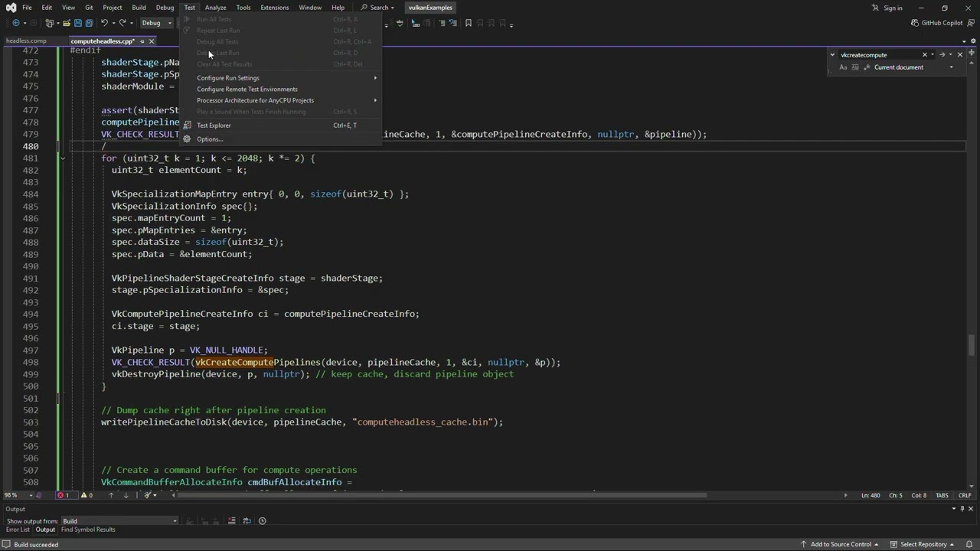Collapse the for loop at line 481
The width and height of the screenshot is (980, 551).
[x=63, y=158]
